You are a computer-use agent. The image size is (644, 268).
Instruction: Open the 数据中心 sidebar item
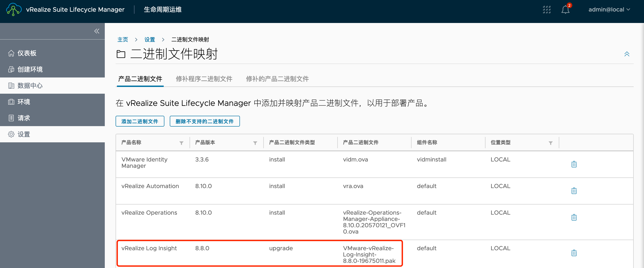52,86
